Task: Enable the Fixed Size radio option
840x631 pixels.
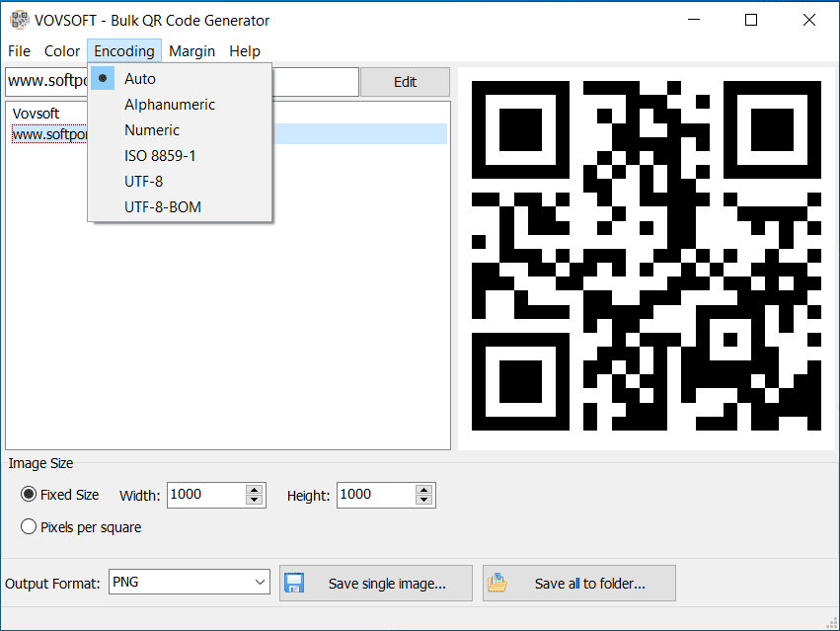Action: [59, 495]
